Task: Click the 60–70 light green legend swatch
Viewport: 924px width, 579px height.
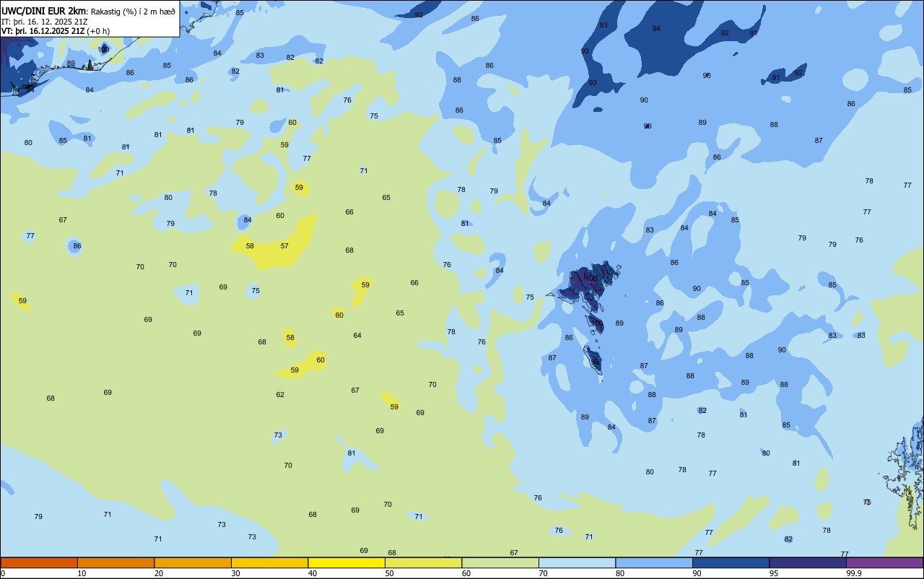Action: click(x=500, y=562)
